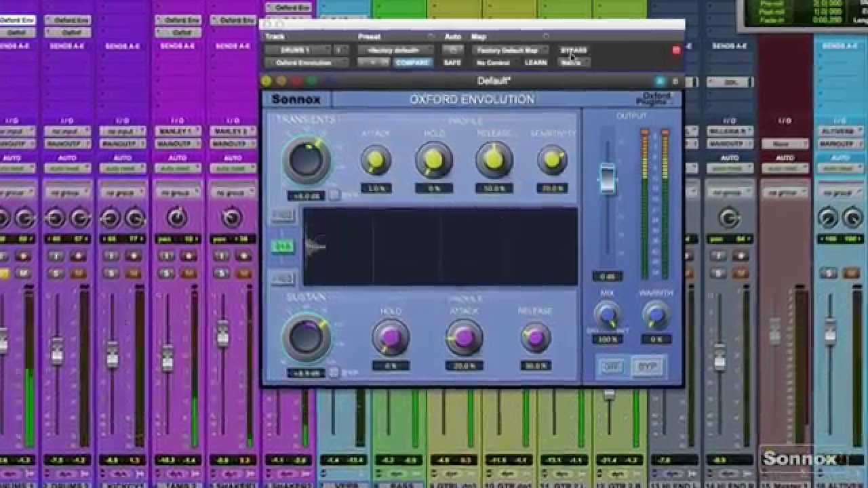Open the Native format dropdown
Viewport: 868px width, 488px height.
(574, 62)
